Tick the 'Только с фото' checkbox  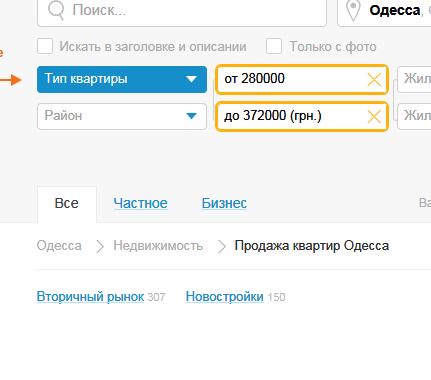[274, 46]
